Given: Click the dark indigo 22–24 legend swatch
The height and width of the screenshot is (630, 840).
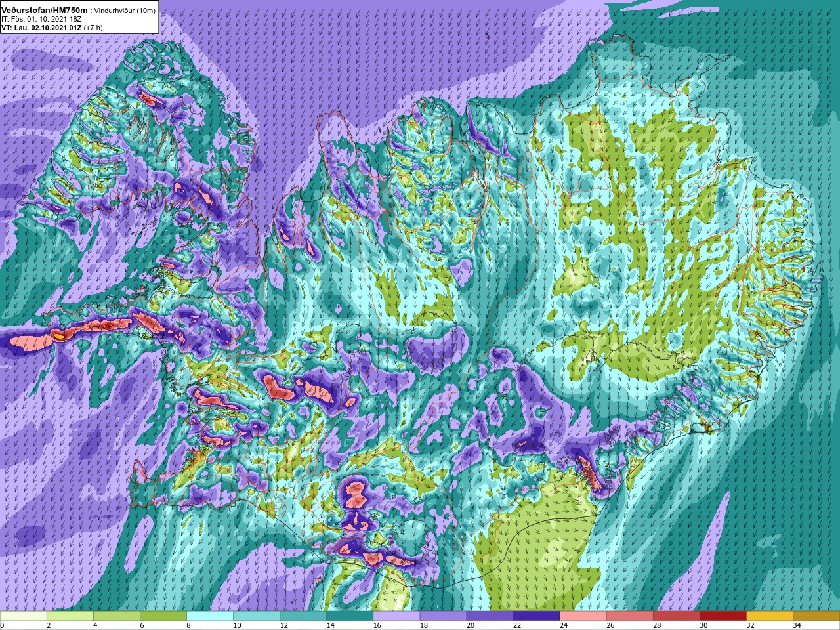Looking at the screenshot, I should (536, 616).
